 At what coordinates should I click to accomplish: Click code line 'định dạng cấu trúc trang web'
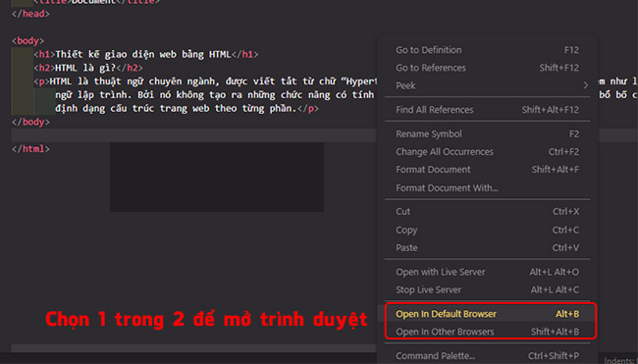click(x=186, y=108)
